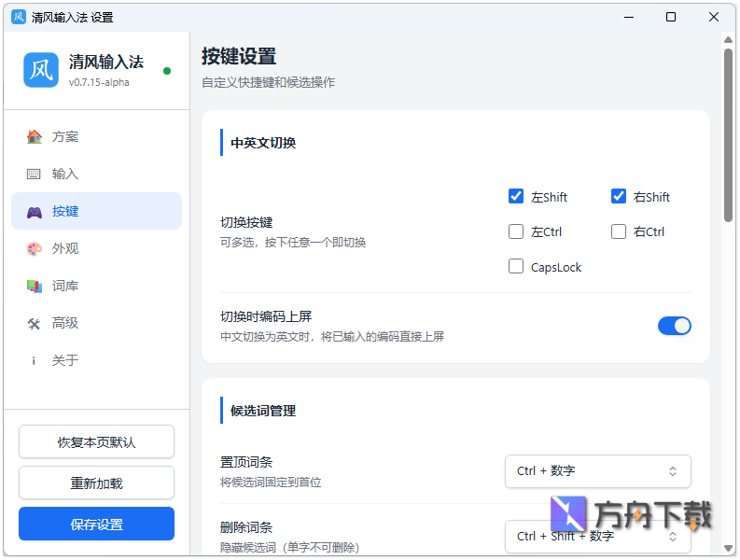Click the house icon beside 方案

(x=34, y=137)
